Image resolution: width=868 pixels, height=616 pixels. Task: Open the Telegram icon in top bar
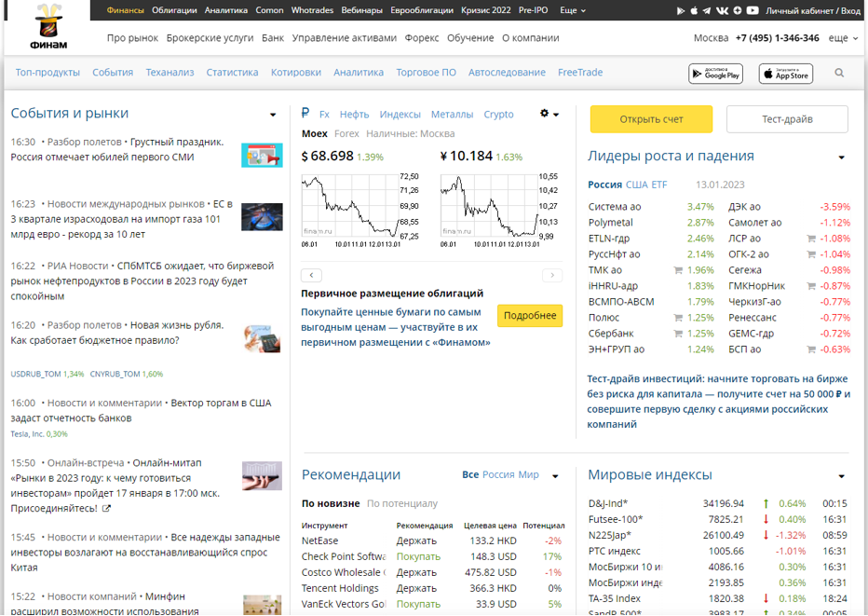click(707, 10)
